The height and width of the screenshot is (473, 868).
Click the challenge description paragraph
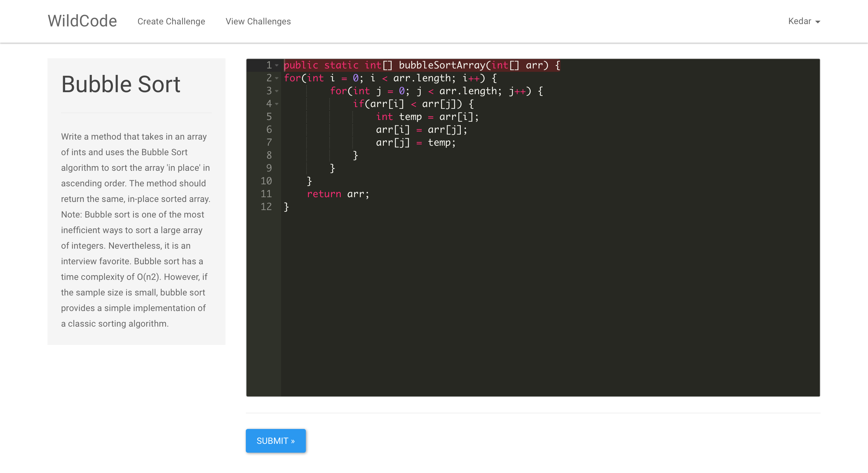coord(136,230)
